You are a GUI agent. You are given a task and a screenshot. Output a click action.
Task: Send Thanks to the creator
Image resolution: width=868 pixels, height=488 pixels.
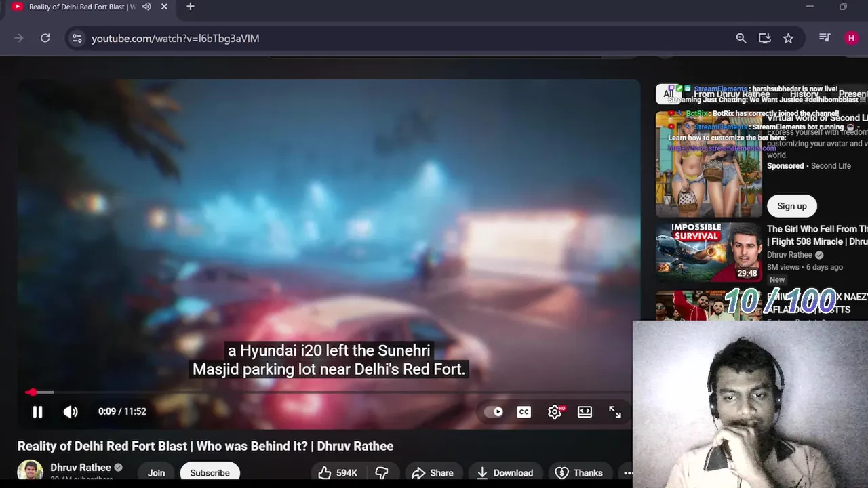[578, 473]
